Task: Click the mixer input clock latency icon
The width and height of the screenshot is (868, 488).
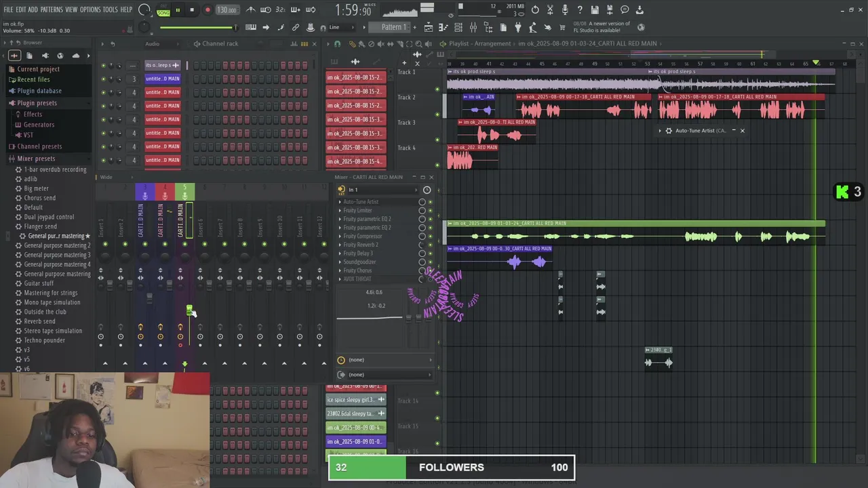Action: pyautogui.click(x=427, y=190)
